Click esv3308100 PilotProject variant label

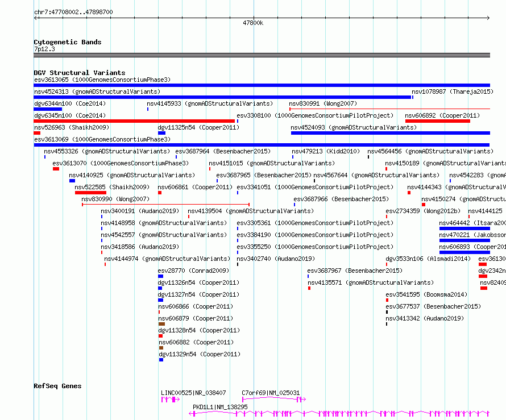coord(315,115)
